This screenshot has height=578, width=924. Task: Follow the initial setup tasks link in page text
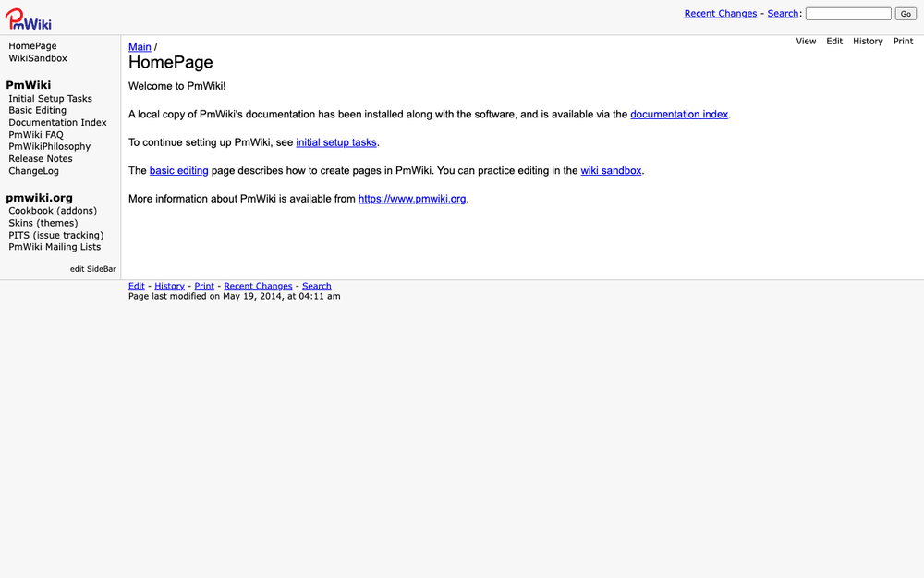click(336, 142)
